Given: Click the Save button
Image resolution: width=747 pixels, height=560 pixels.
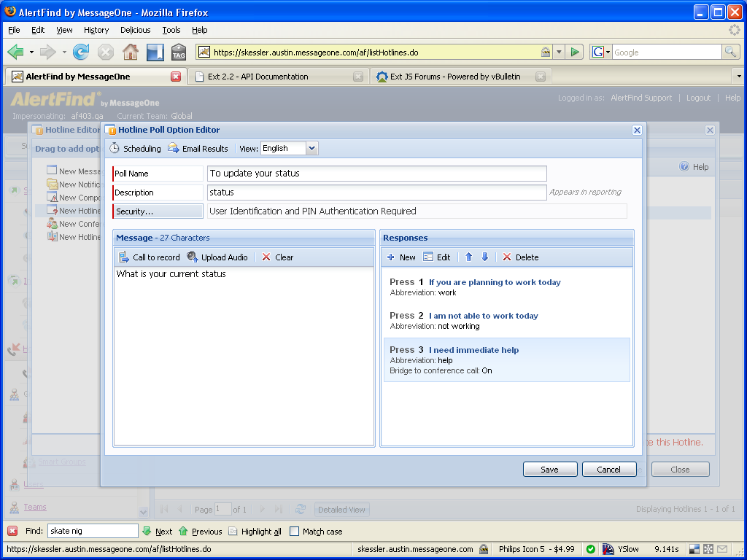Looking at the screenshot, I should click(550, 469).
